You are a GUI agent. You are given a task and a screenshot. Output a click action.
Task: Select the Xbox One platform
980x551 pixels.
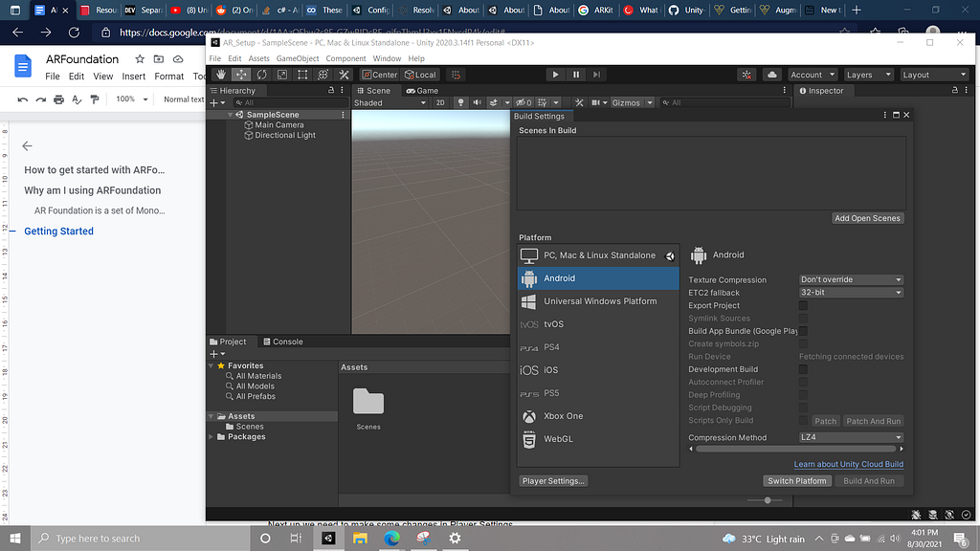coord(598,416)
